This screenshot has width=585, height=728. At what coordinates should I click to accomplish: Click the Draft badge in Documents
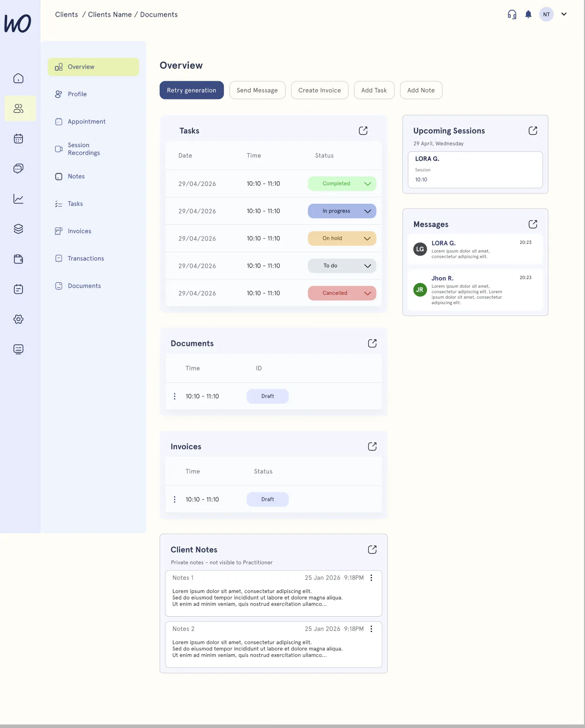pos(268,396)
